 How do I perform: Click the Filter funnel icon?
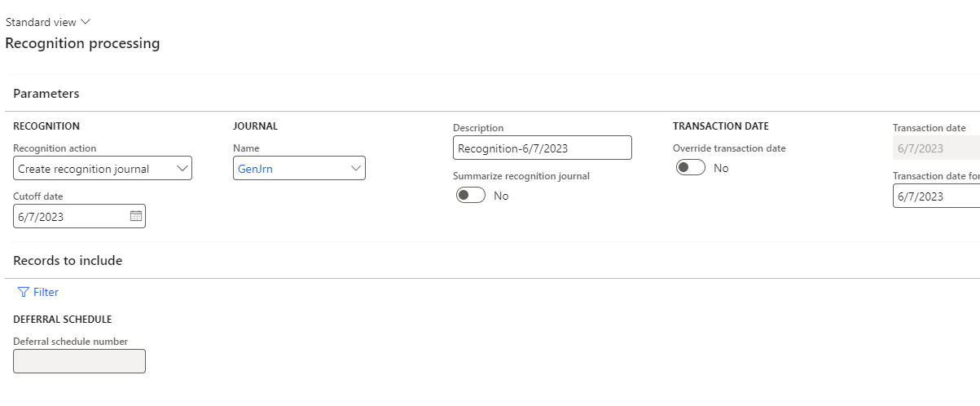(23, 292)
